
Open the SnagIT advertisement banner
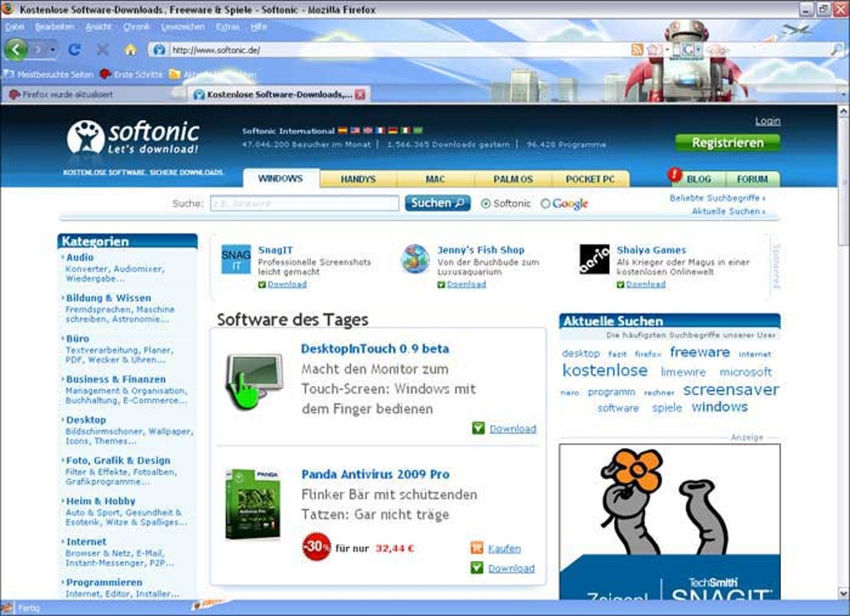point(669,522)
